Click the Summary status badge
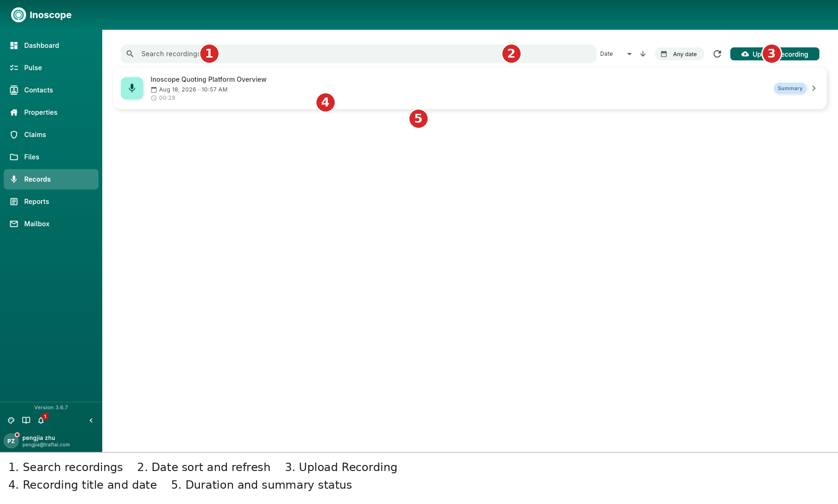This screenshot has height=504, width=838. point(790,88)
